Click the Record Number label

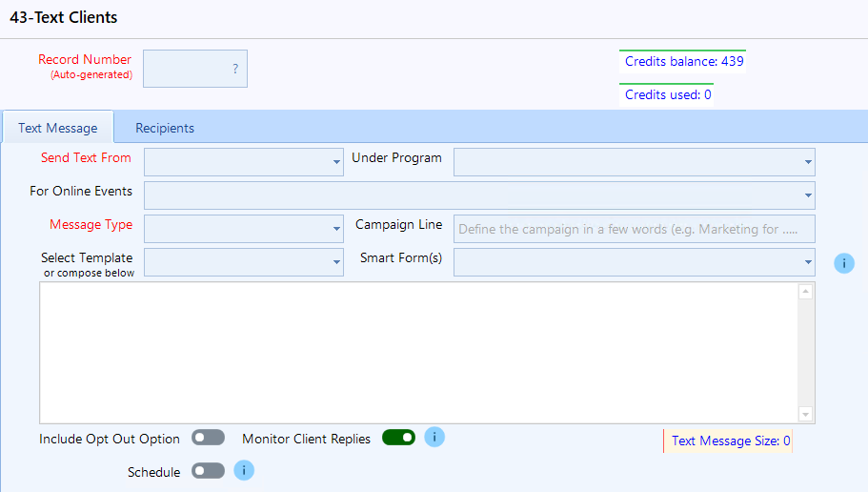coord(85,59)
